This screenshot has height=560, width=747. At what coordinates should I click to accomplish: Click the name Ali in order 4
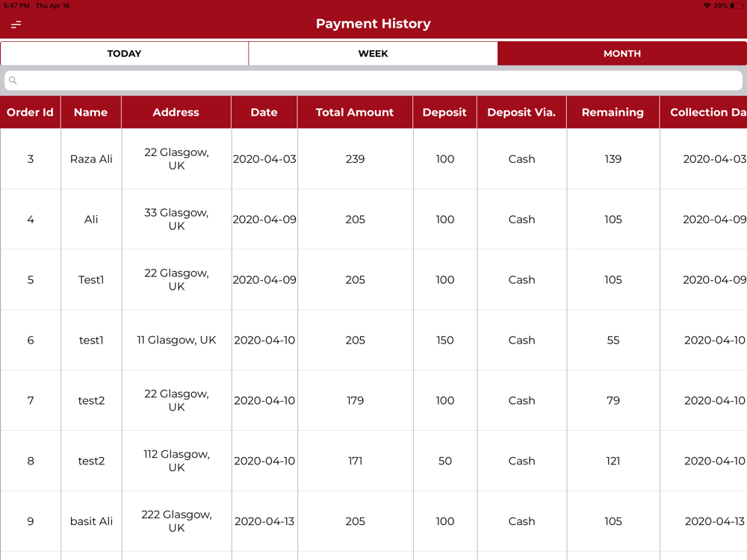[91, 220]
